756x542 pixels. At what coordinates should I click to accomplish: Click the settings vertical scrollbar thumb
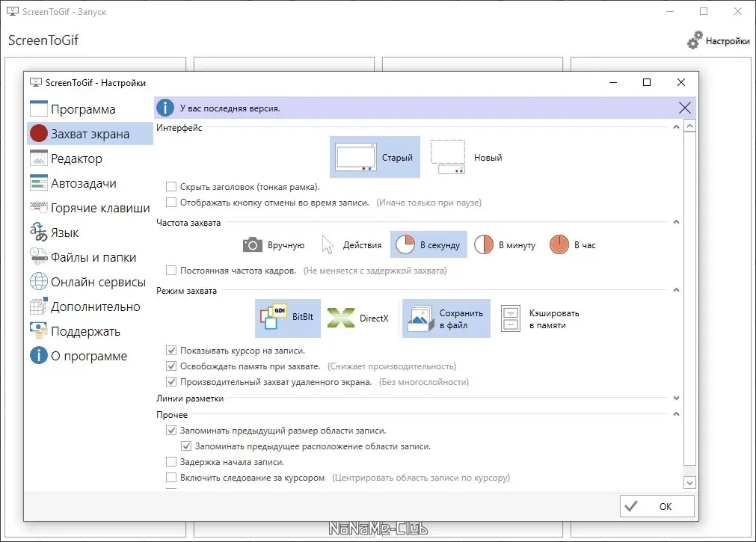[690, 299]
